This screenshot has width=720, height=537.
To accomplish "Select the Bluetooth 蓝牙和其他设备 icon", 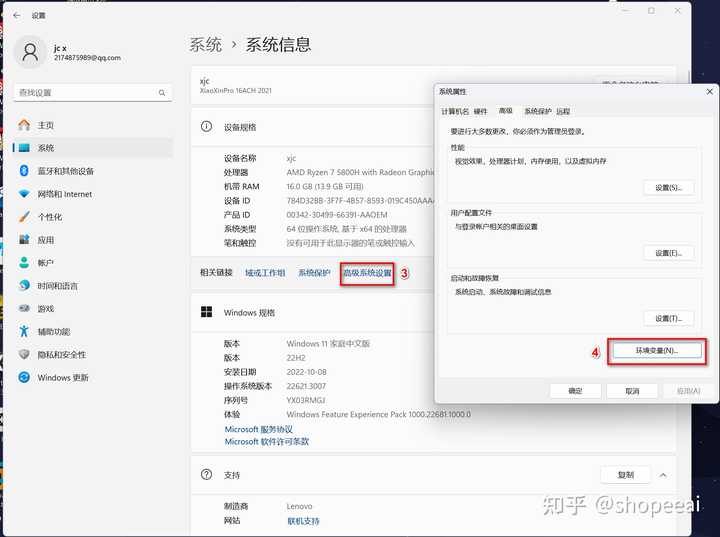I will (x=24, y=171).
